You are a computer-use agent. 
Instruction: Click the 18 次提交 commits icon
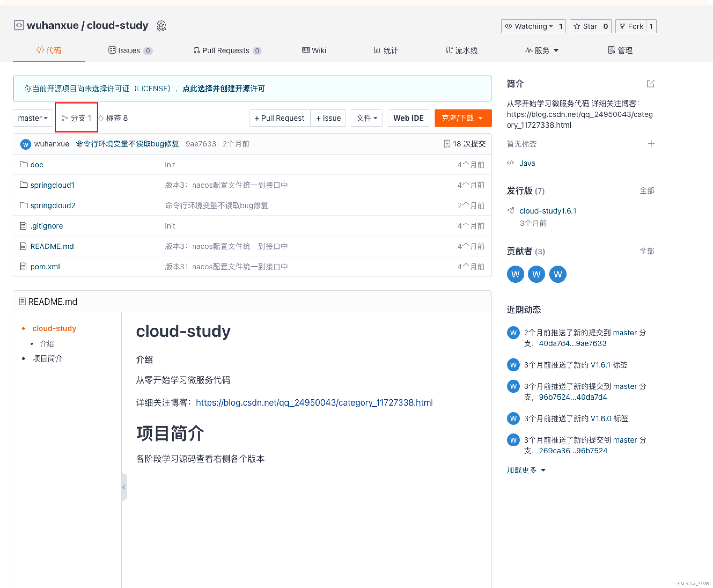point(447,144)
